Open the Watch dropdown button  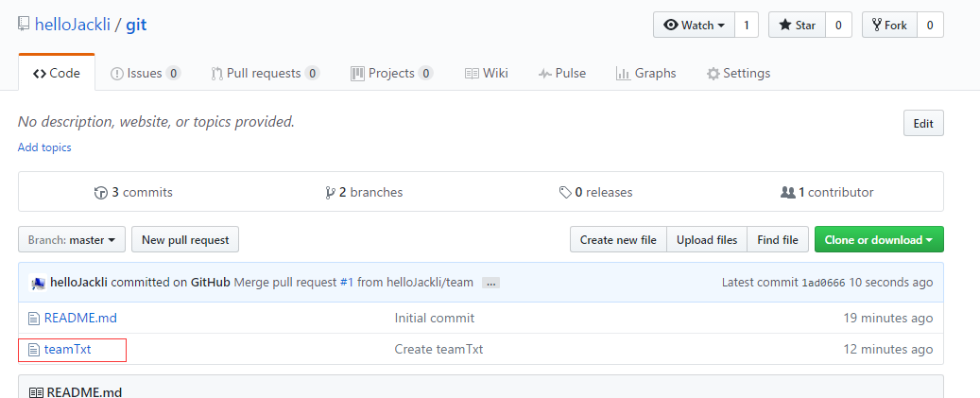coord(694,25)
